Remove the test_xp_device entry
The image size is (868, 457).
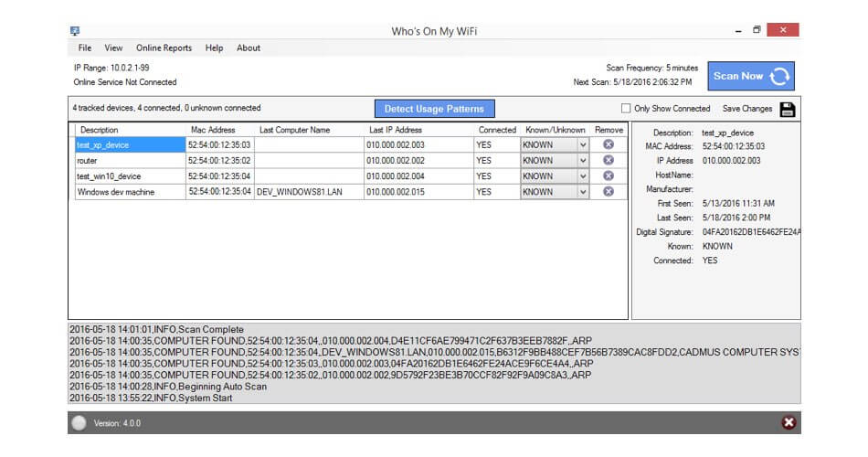pos(609,144)
